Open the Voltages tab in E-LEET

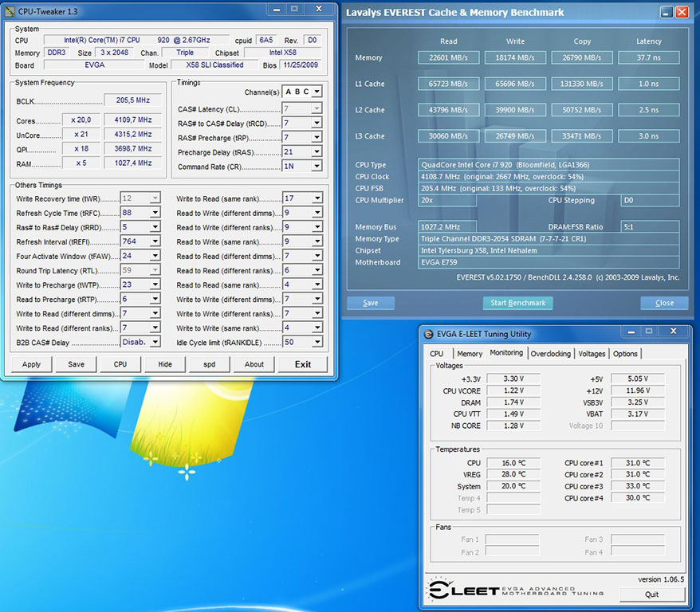pyautogui.click(x=592, y=354)
